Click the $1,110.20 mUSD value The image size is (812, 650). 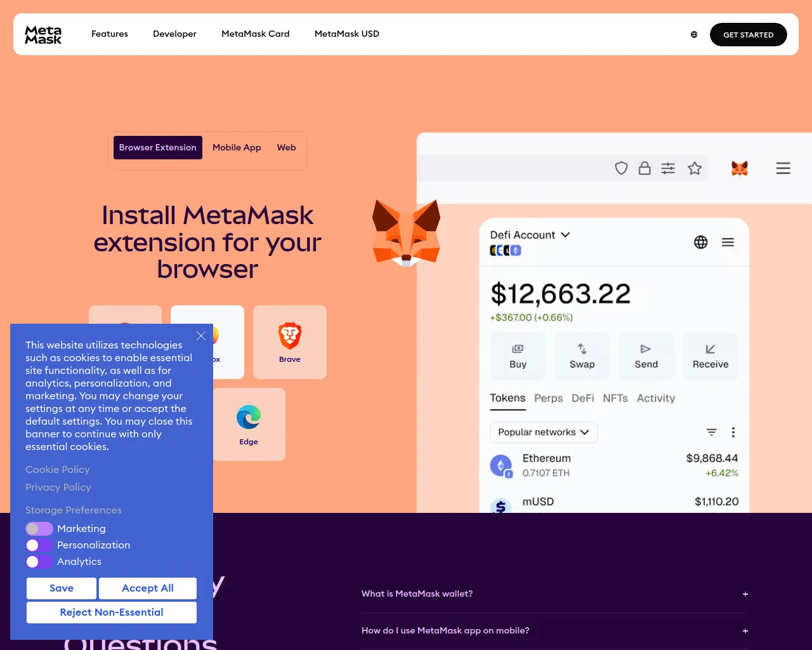[717, 501]
